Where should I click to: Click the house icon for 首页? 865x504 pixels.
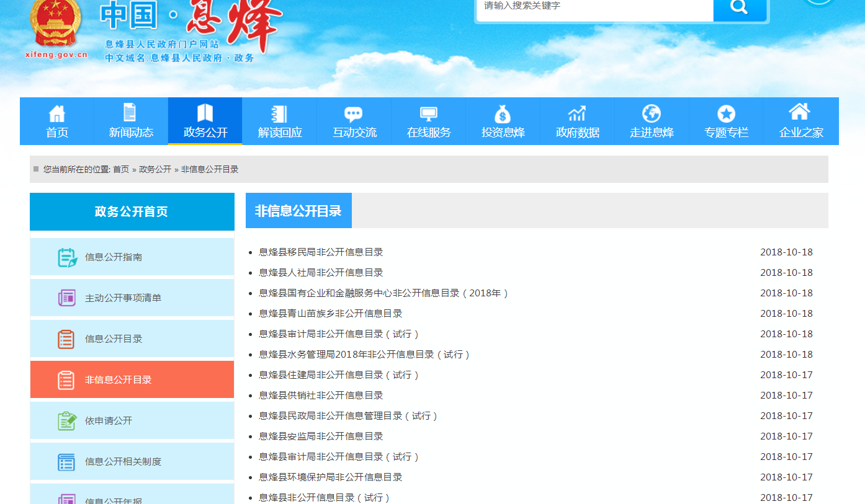[x=56, y=113]
